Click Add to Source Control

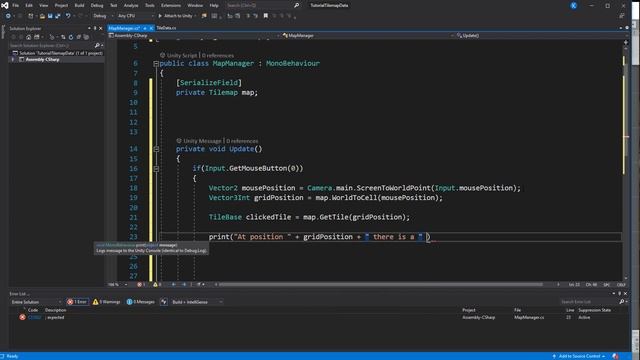click(579, 356)
